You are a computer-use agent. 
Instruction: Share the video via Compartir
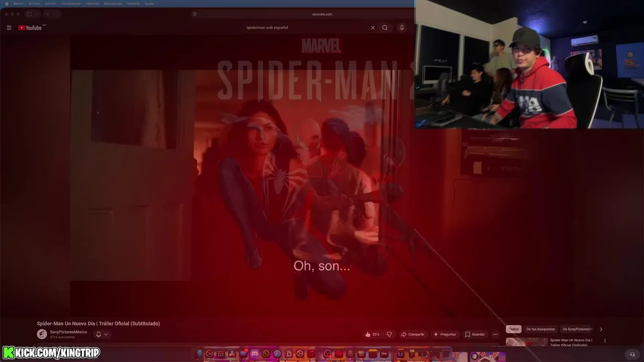pos(413,334)
